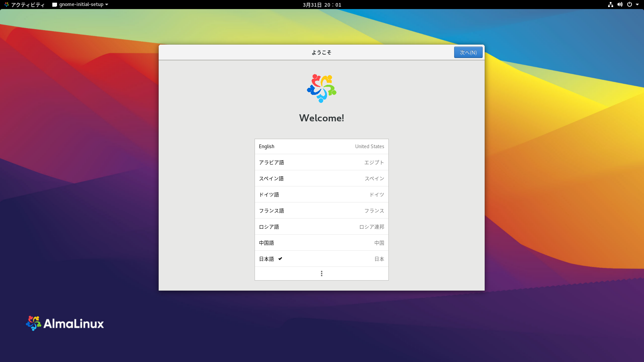Click the power icon in top bar

tap(630, 5)
